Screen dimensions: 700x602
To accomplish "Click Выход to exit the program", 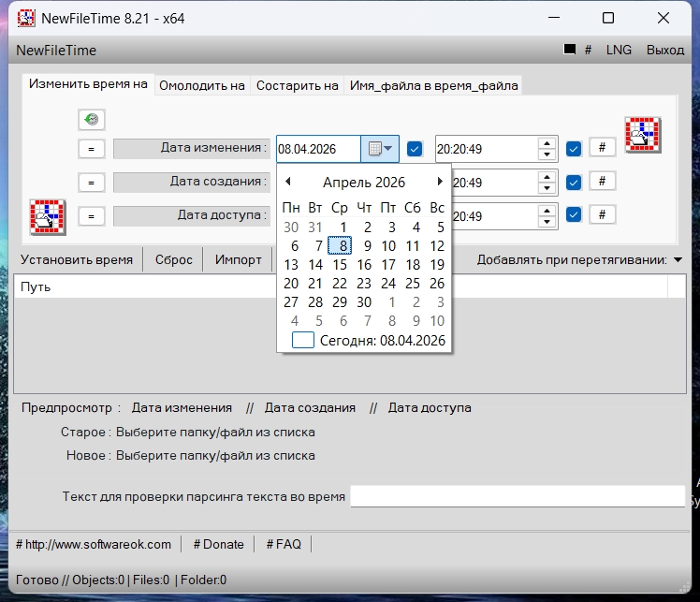I will (665, 50).
